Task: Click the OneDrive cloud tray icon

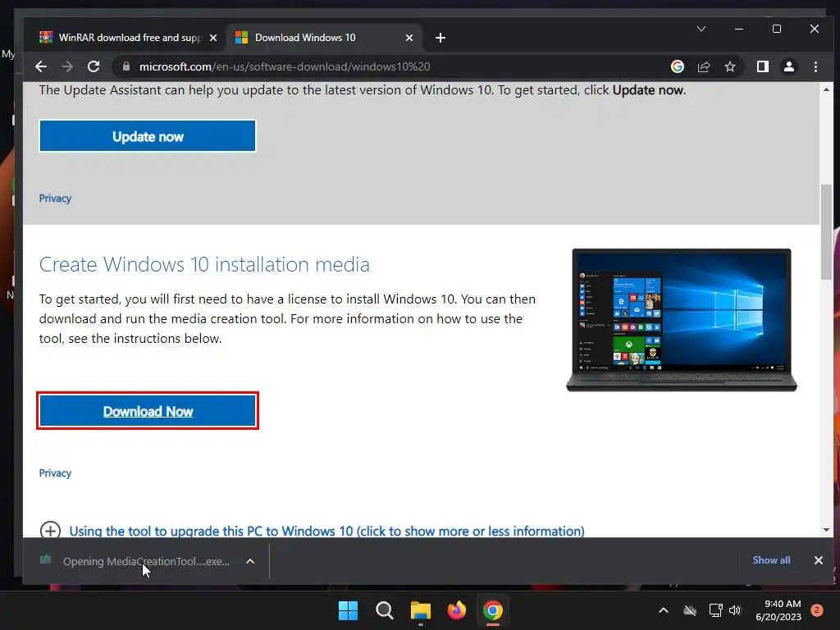Action: click(x=690, y=610)
